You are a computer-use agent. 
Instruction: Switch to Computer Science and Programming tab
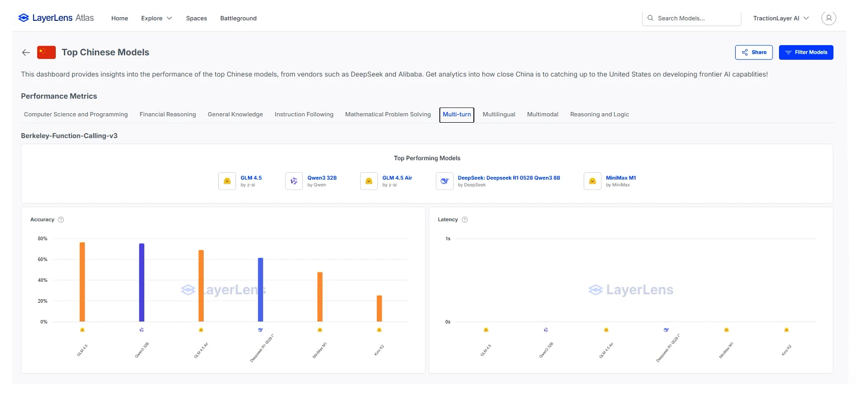[76, 114]
